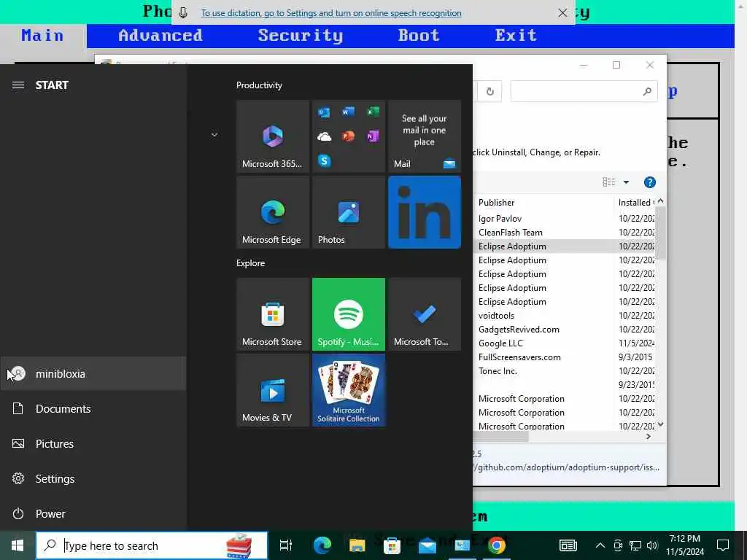Open the notification center icon
747x560 pixels.
(x=723, y=545)
